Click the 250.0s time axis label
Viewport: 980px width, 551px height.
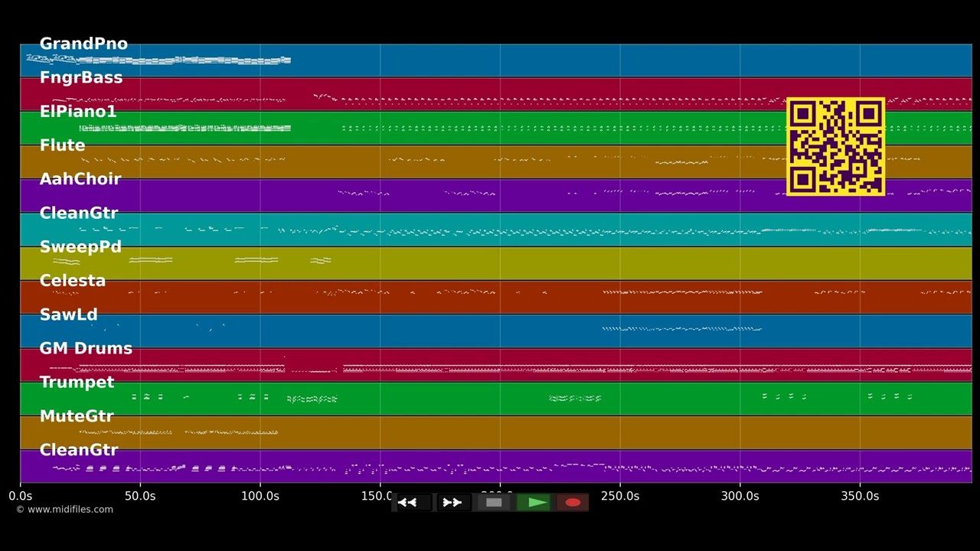pos(620,496)
